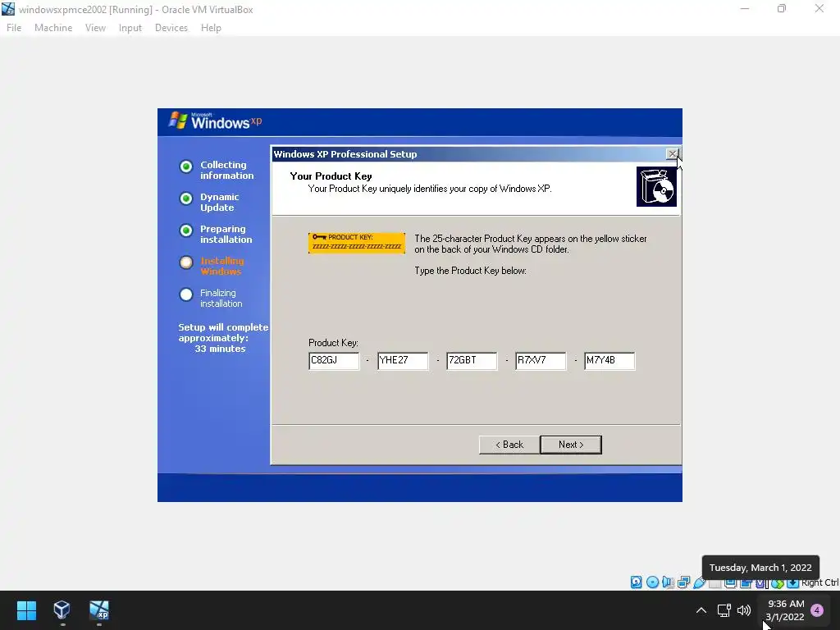840x630 pixels.
Task: Open the View menu
Action: coord(95,28)
